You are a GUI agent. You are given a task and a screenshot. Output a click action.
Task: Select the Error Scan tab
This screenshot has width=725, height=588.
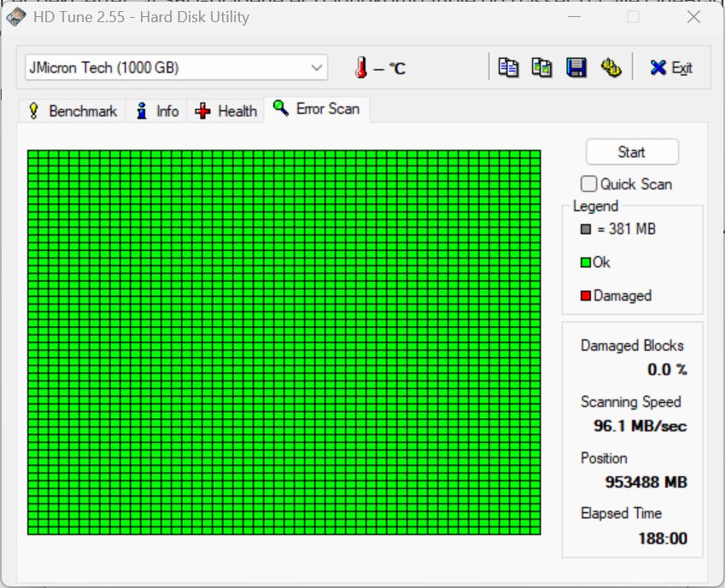tap(317, 109)
